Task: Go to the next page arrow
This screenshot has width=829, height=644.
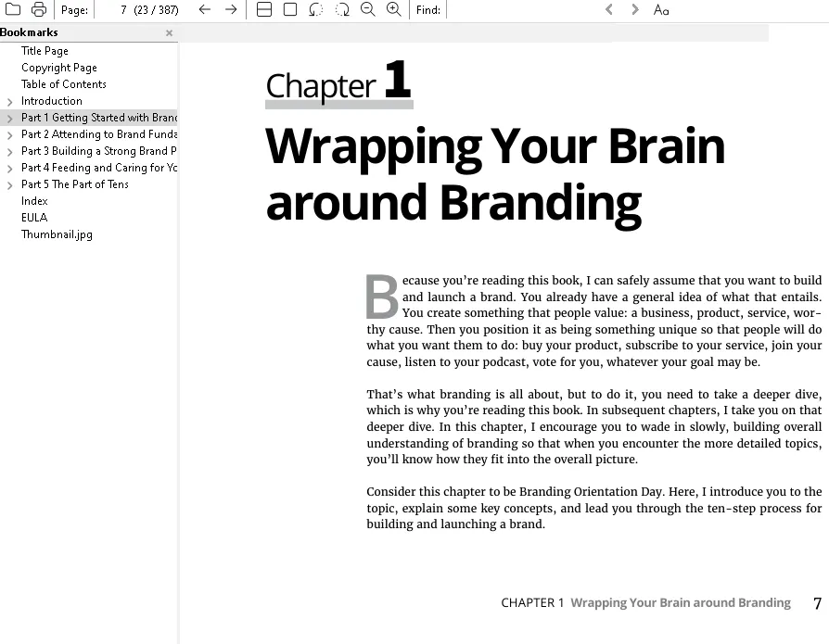Action: (231, 10)
